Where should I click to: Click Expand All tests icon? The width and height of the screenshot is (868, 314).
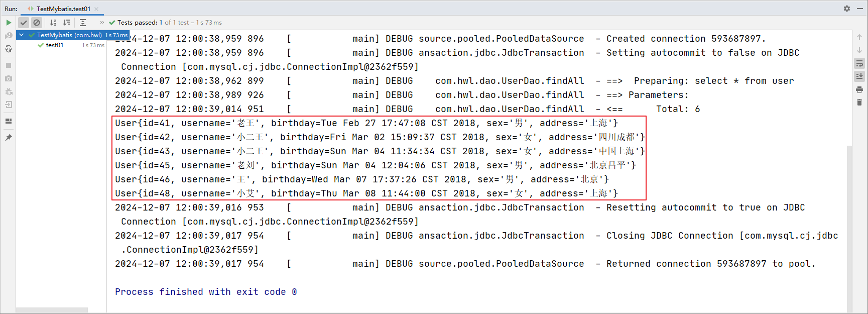click(83, 23)
